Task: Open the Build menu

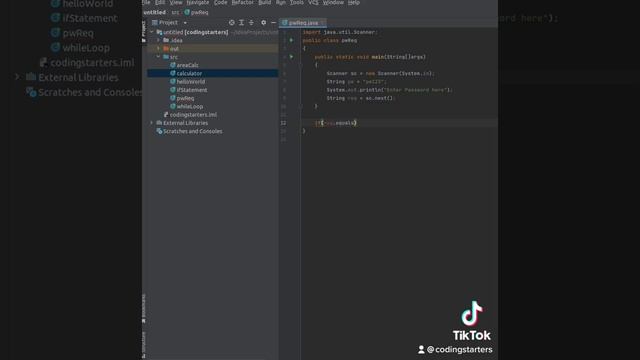Action: click(264, 2)
